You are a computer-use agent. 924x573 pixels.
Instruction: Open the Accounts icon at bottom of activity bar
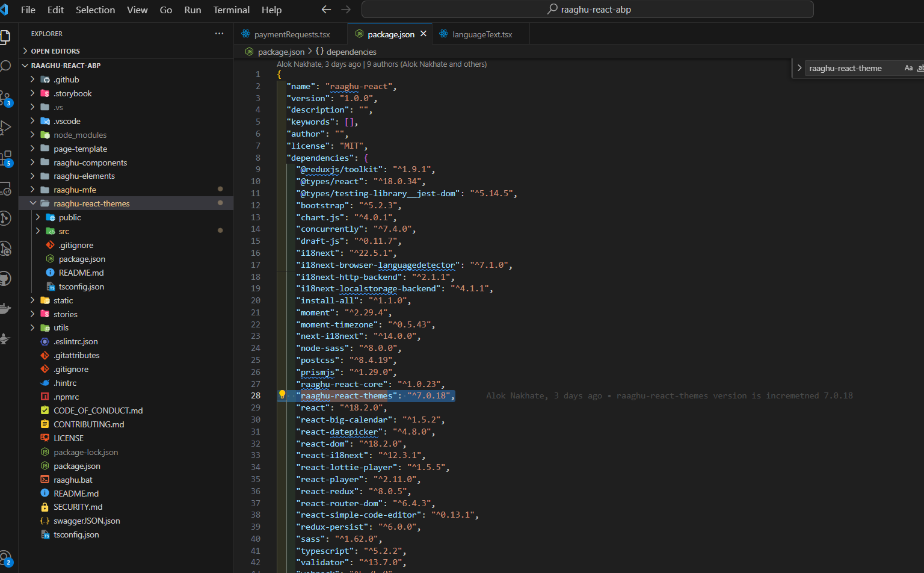pos(5,559)
